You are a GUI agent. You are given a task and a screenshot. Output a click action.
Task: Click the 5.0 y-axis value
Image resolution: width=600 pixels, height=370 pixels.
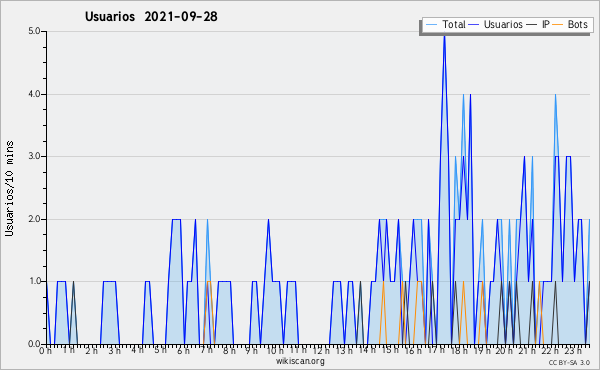pos(34,31)
